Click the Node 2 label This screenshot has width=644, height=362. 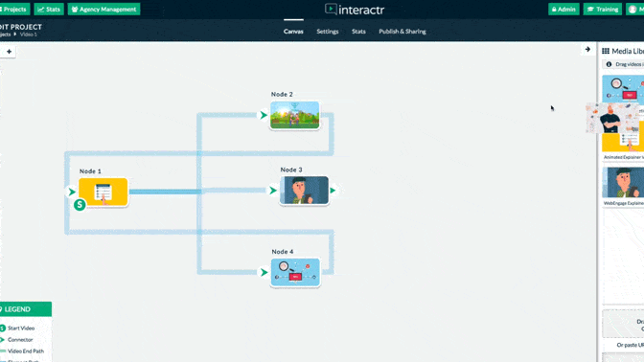click(282, 95)
